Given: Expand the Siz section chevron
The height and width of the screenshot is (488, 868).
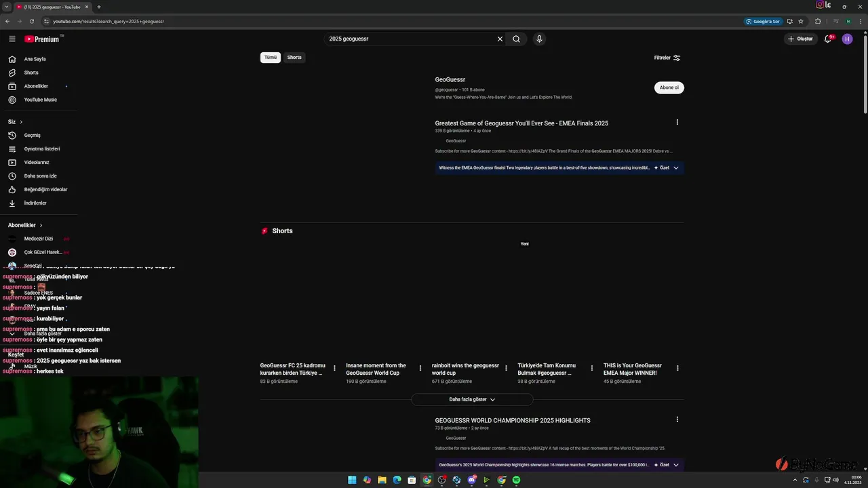Looking at the screenshot, I should [x=21, y=122].
